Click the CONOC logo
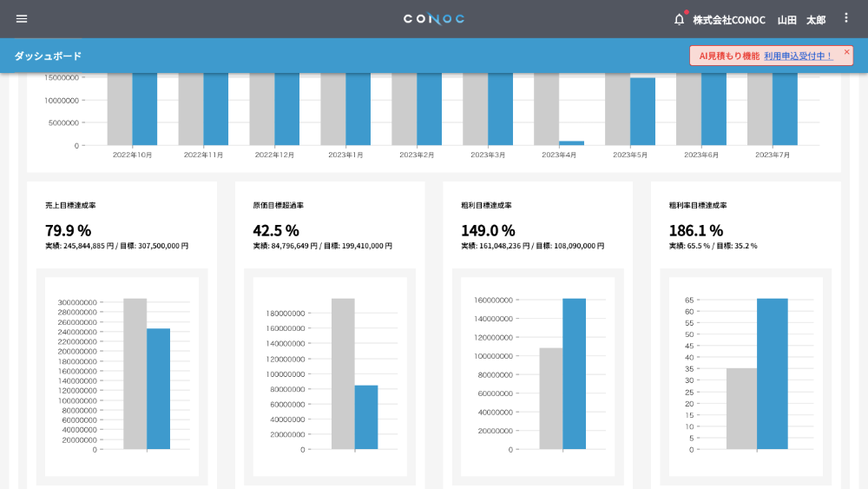Screen dimensions: 868x489 coord(434,19)
